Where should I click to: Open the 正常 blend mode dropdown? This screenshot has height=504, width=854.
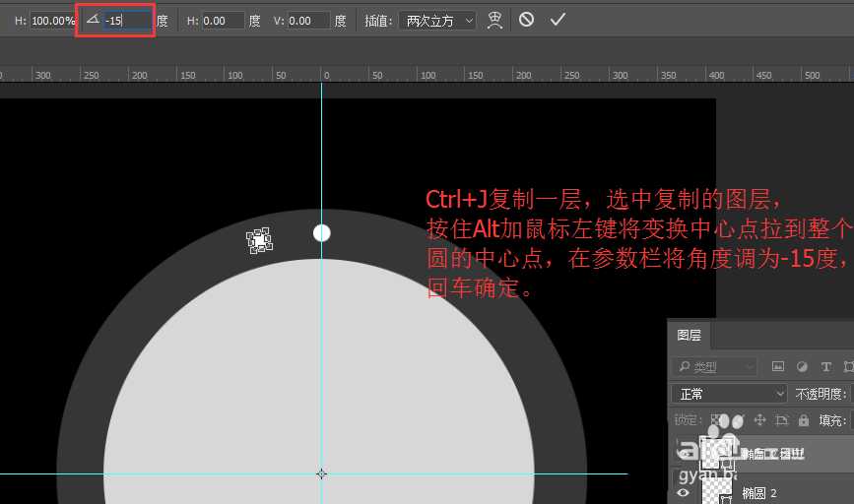pos(729,394)
